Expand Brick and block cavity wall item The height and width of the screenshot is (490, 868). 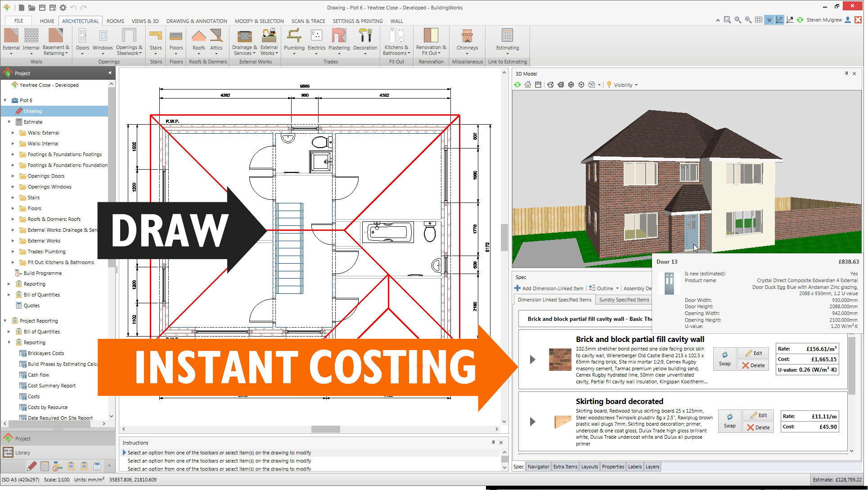click(532, 360)
